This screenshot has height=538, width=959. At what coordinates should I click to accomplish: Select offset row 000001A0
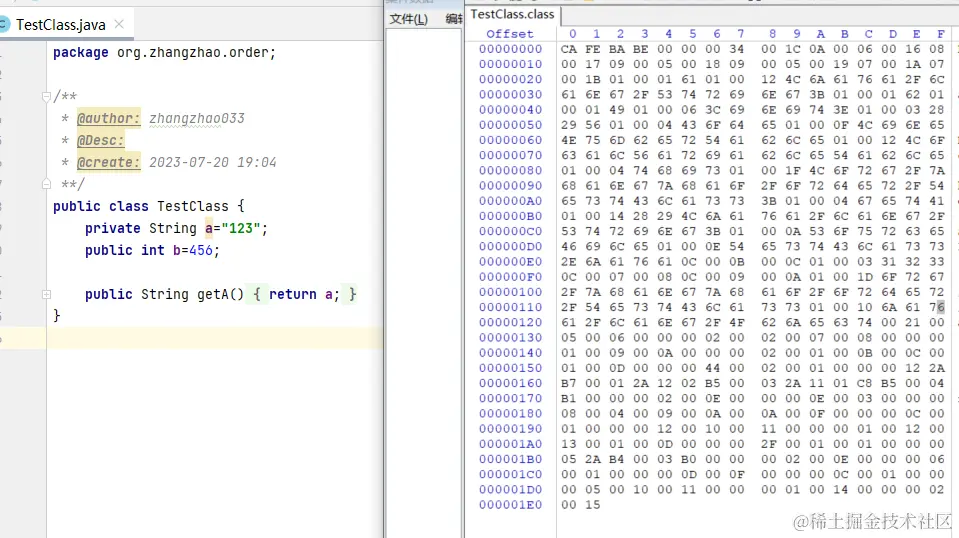coord(510,444)
